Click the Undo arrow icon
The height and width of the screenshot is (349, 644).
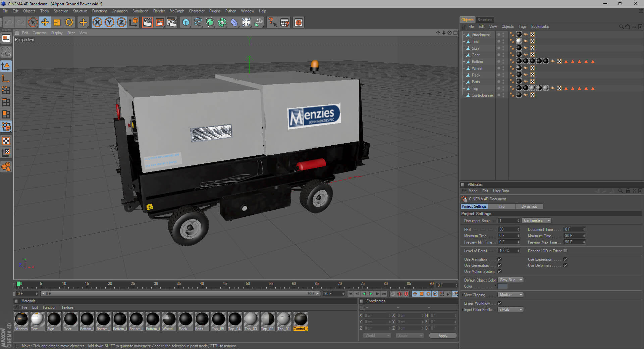tap(9, 22)
